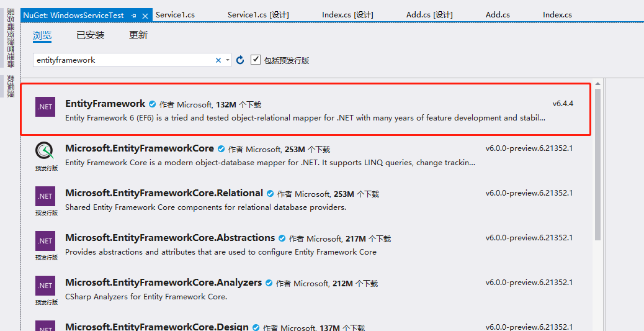This screenshot has height=331, width=644.
Task: Click the EntityFrameworkCore.Relational .NET icon
Action: [45, 196]
